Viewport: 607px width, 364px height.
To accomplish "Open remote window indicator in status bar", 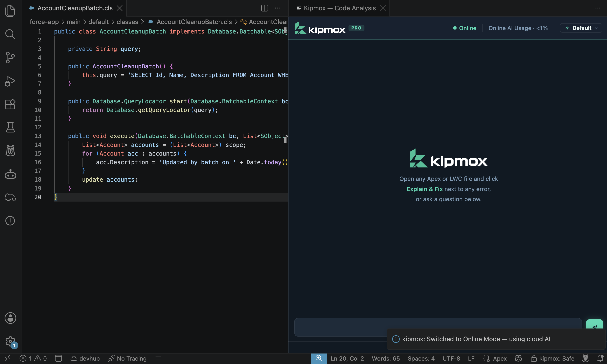I will tap(7, 358).
